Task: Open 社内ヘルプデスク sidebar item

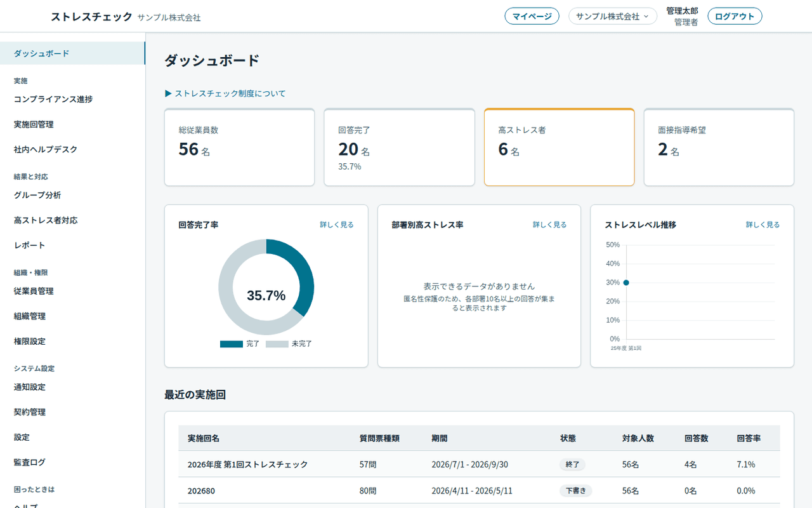Action: pyautogui.click(x=72, y=149)
